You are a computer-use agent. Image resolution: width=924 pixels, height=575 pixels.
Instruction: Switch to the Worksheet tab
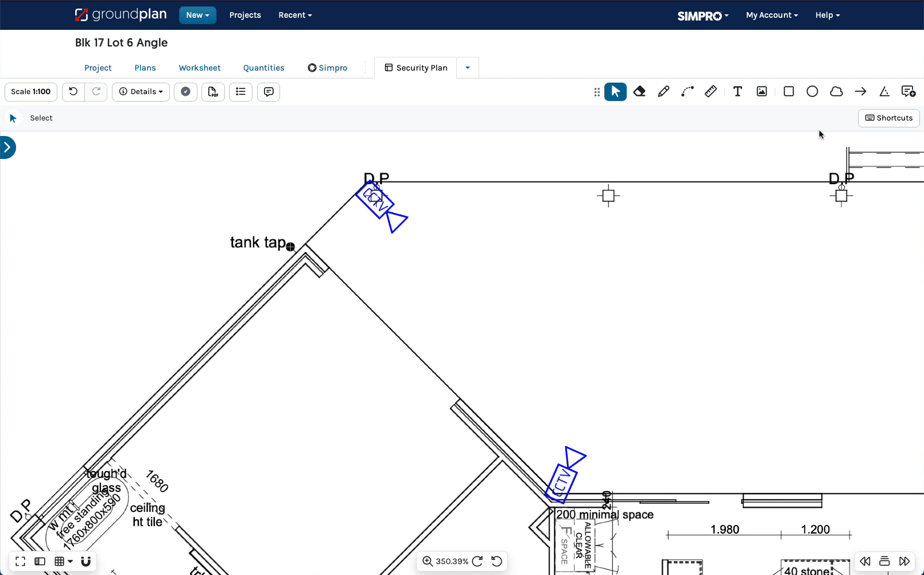pos(200,68)
